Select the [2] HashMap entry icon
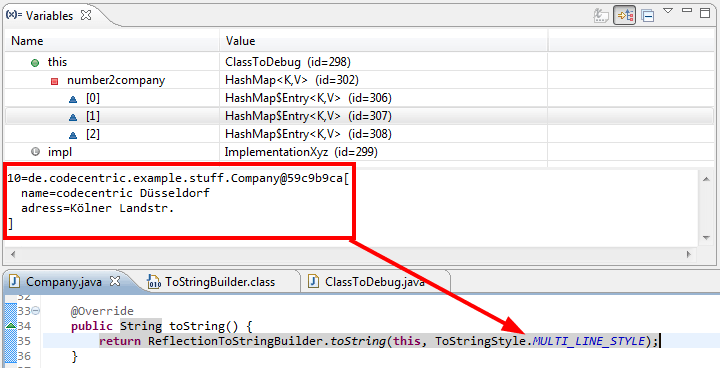This screenshot has width=720, height=368. (x=73, y=135)
